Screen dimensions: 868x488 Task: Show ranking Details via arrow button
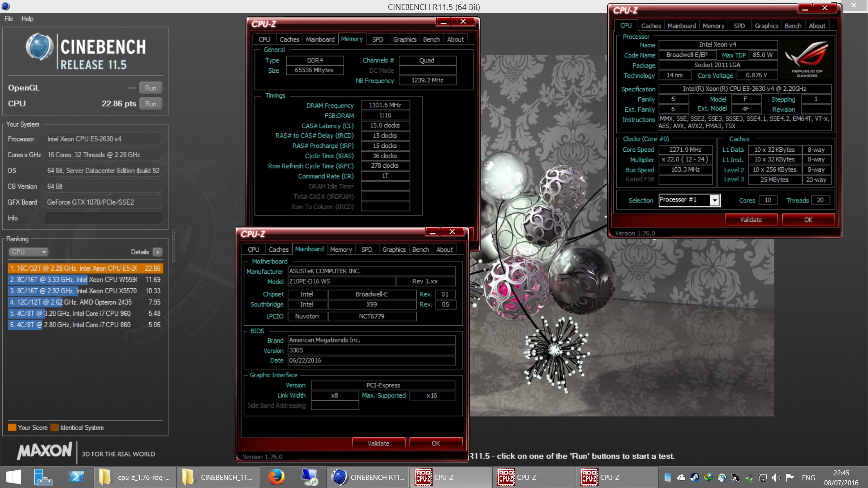pos(157,252)
